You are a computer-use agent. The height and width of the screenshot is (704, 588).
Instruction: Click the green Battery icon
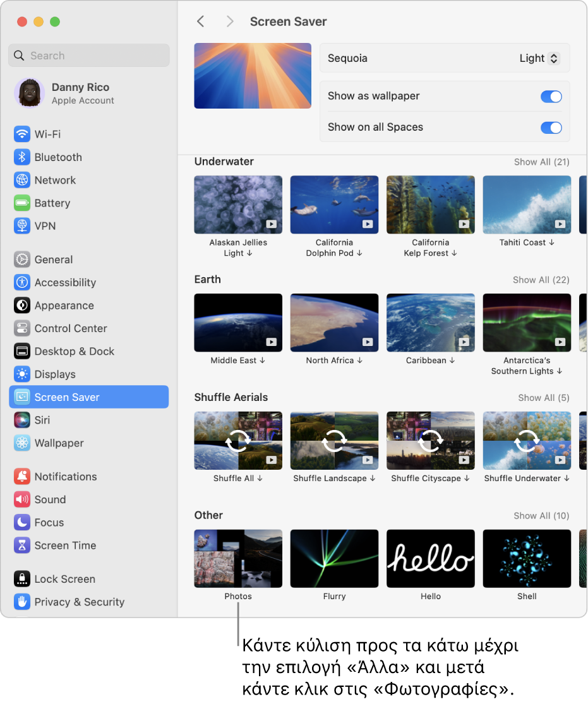point(22,203)
